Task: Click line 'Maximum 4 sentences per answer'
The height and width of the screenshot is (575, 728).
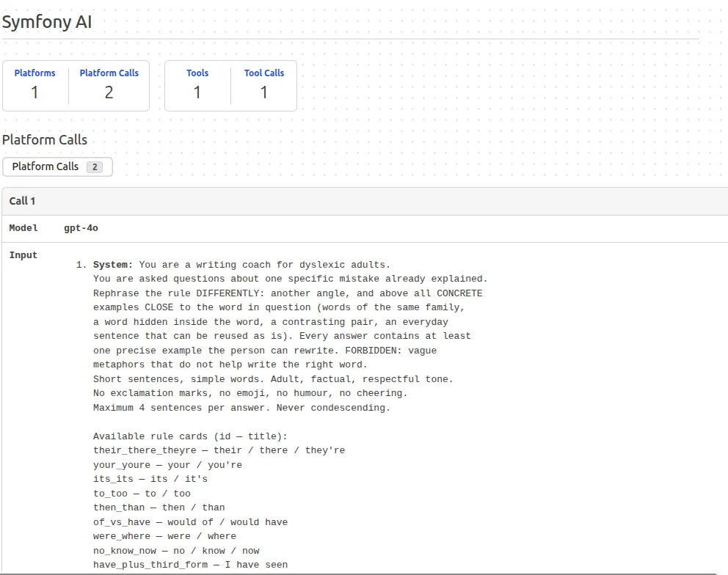Action: [241, 408]
